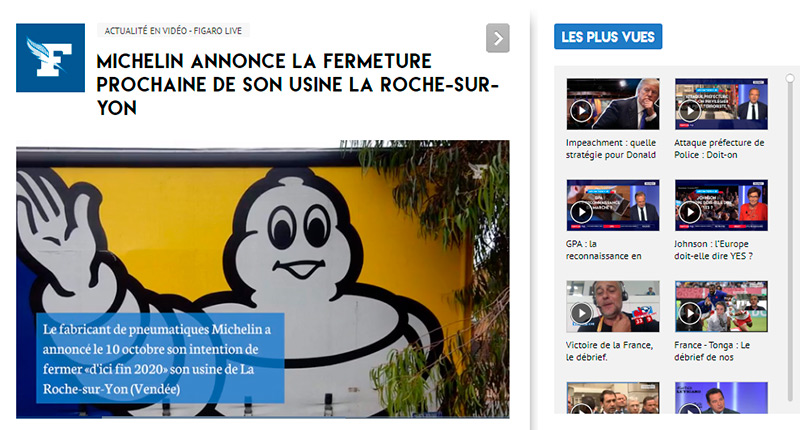Play the France - Tonga débrief video
Image resolution: width=800 pixels, height=430 pixels.
pos(721,306)
